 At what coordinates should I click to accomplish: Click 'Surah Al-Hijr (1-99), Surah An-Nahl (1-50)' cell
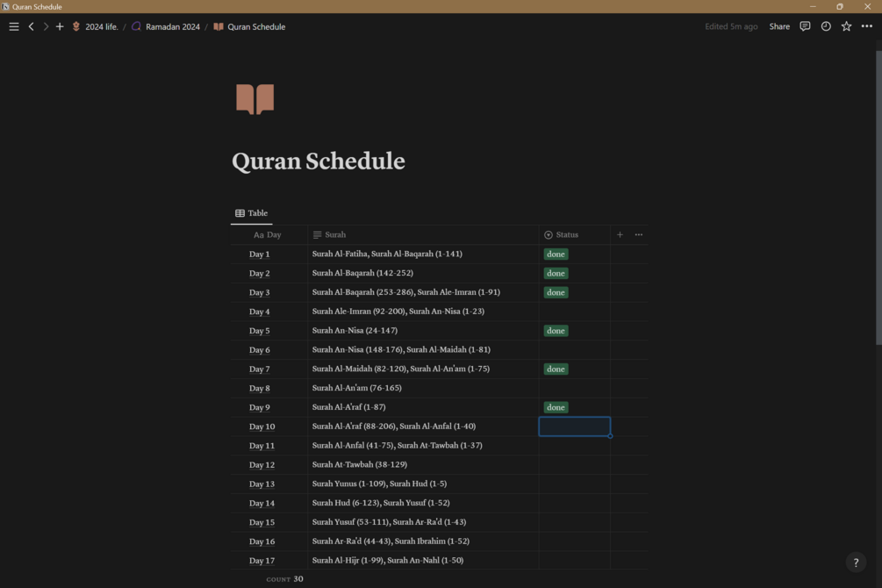click(x=423, y=560)
